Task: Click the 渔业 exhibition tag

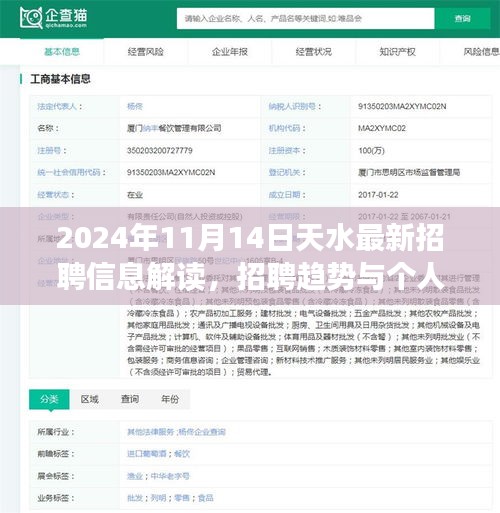Action: (135, 476)
